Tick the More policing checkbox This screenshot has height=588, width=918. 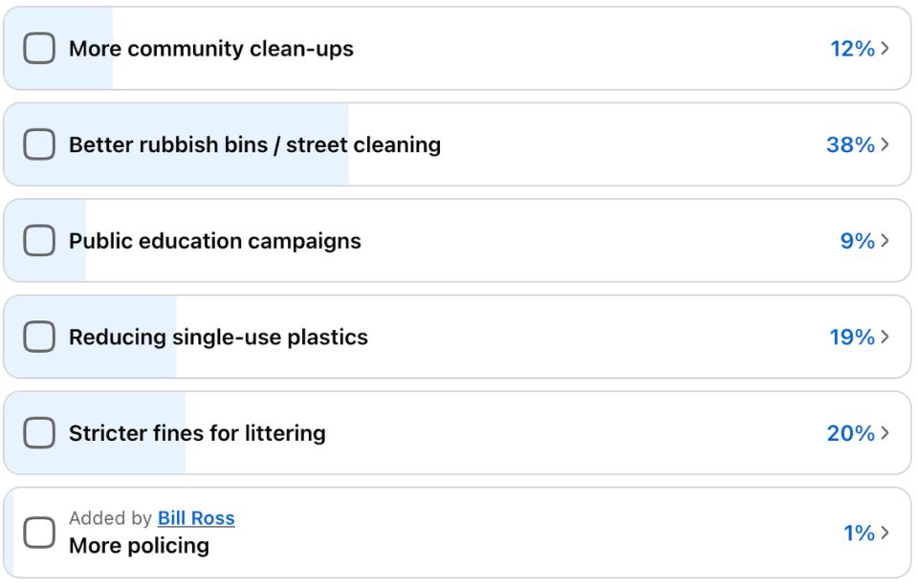pos(39,533)
